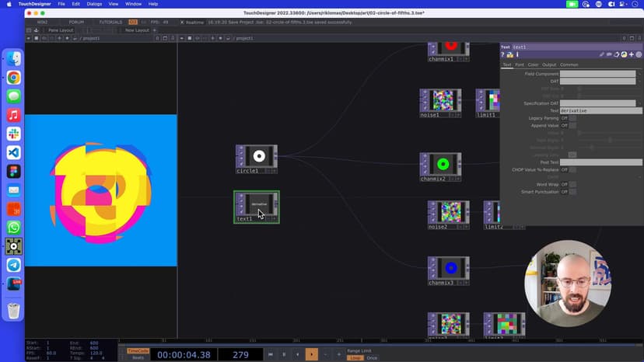Click the TimeCode button
The height and width of the screenshot is (362, 644).
click(138, 350)
